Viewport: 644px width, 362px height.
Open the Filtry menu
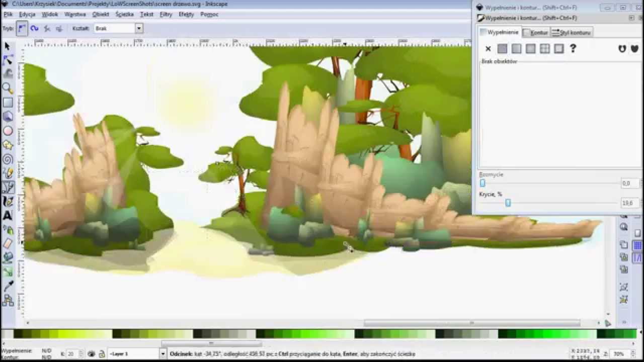(x=166, y=15)
